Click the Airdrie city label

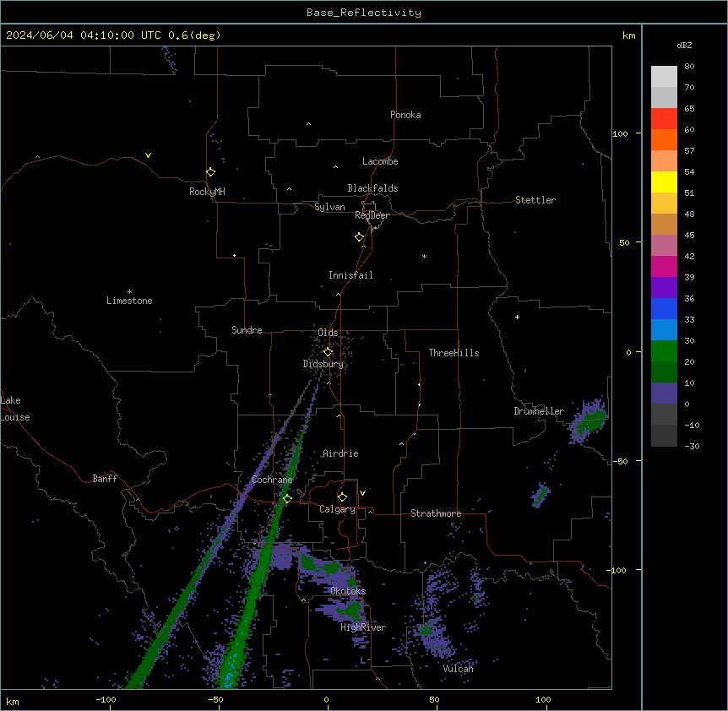click(340, 453)
